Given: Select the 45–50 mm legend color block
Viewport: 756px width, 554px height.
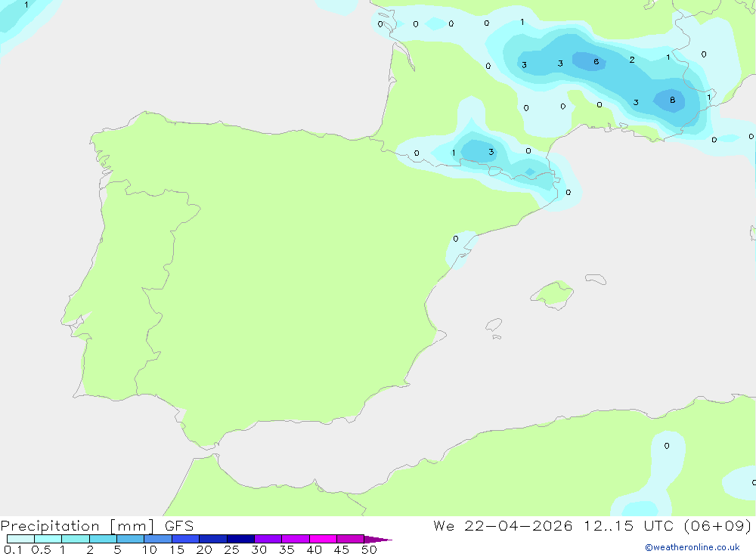Looking at the screenshot, I should 351,539.
